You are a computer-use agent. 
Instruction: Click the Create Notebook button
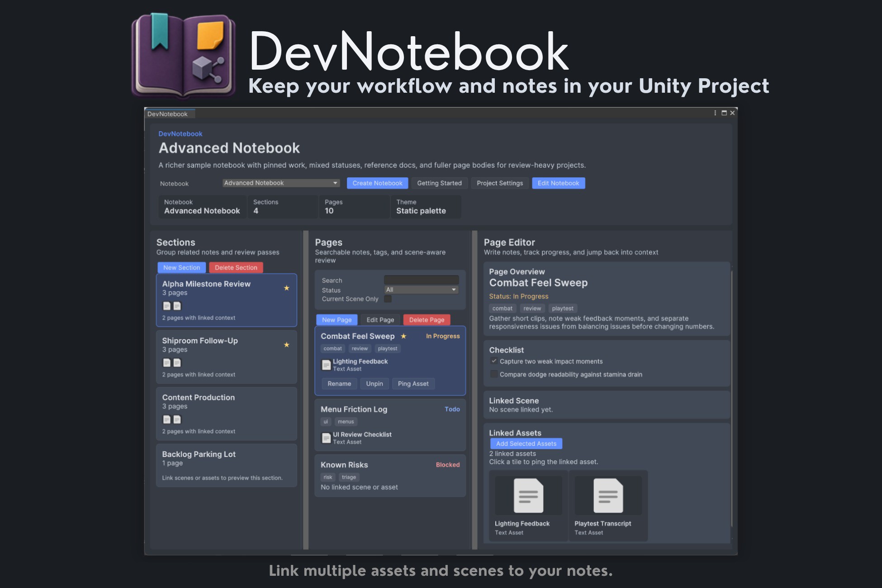coord(378,183)
